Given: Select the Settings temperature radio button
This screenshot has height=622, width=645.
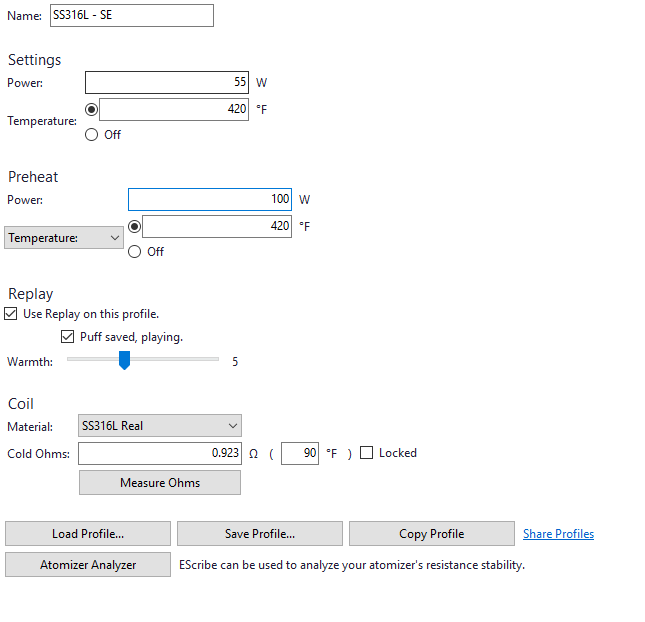Looking at the screenshot, I should click(x=92, y=109).
